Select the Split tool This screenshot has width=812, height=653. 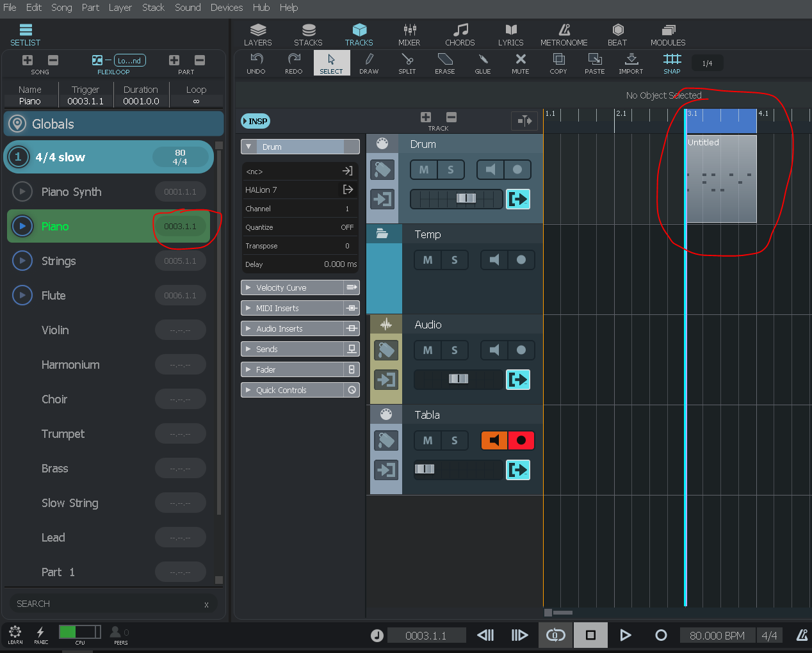pos(407,63)
